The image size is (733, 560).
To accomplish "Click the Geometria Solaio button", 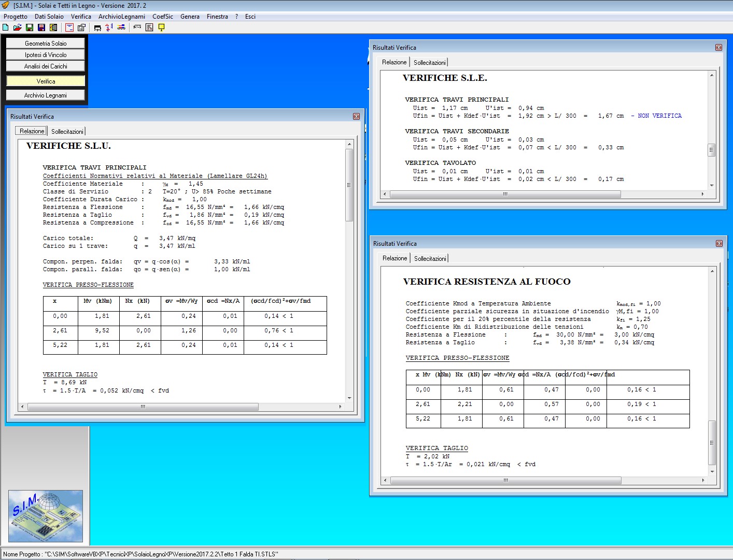I will pyautogui.click(x=46, y=44).
